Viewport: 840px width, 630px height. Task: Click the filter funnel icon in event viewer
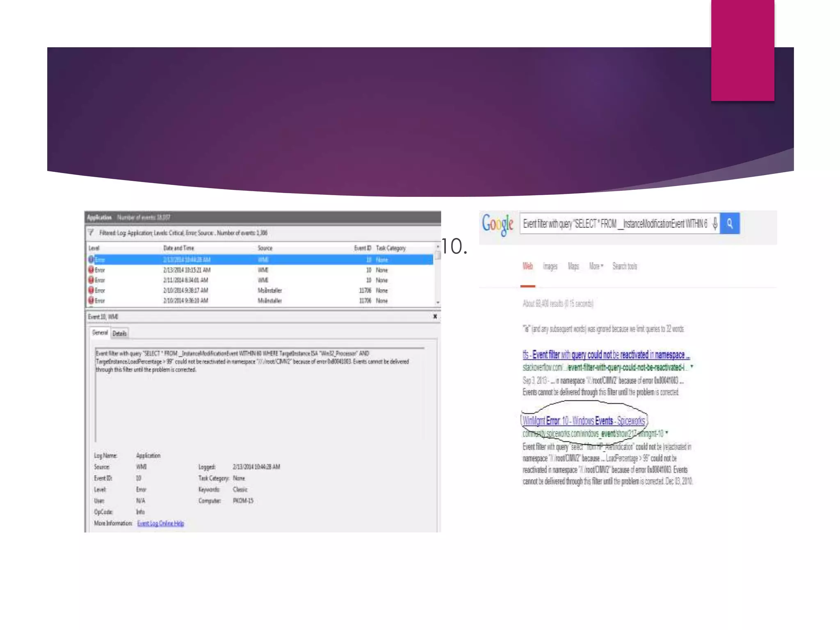pos(91,233)
